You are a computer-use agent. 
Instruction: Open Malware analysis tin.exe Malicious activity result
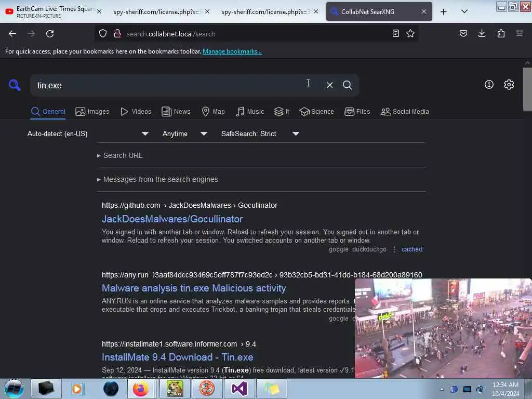point(194,288)
